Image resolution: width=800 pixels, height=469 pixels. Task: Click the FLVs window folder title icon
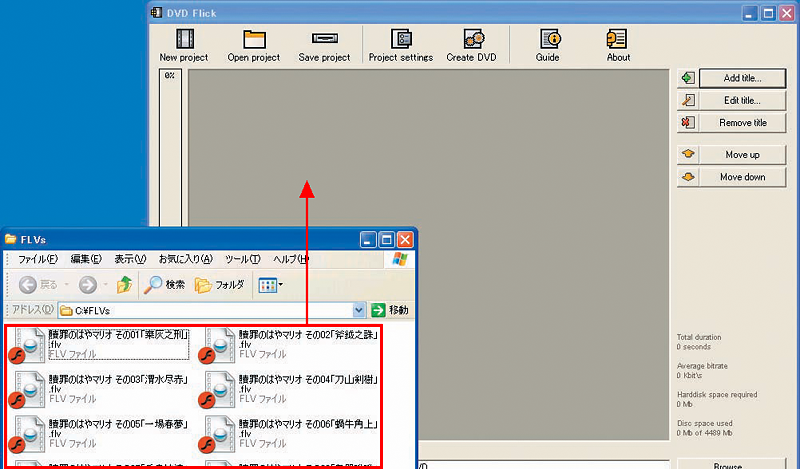pyautogui.click(x=11, y=239)
